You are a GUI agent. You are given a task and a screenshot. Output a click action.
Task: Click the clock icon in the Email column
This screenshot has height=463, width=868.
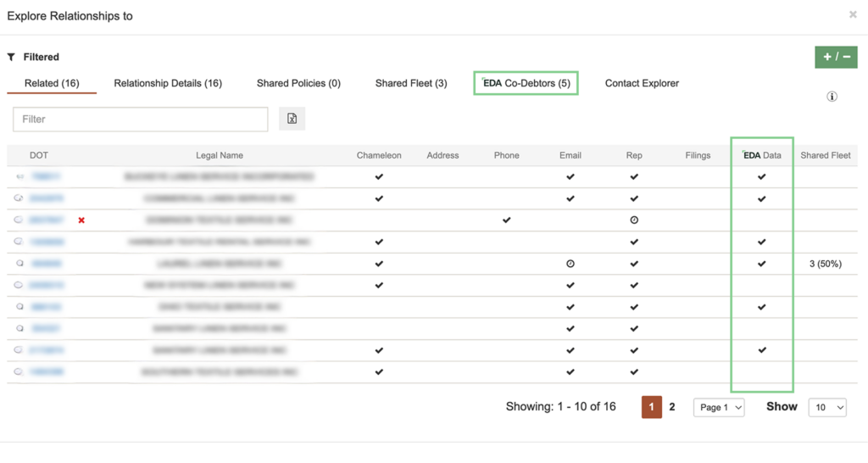point(570,264)
